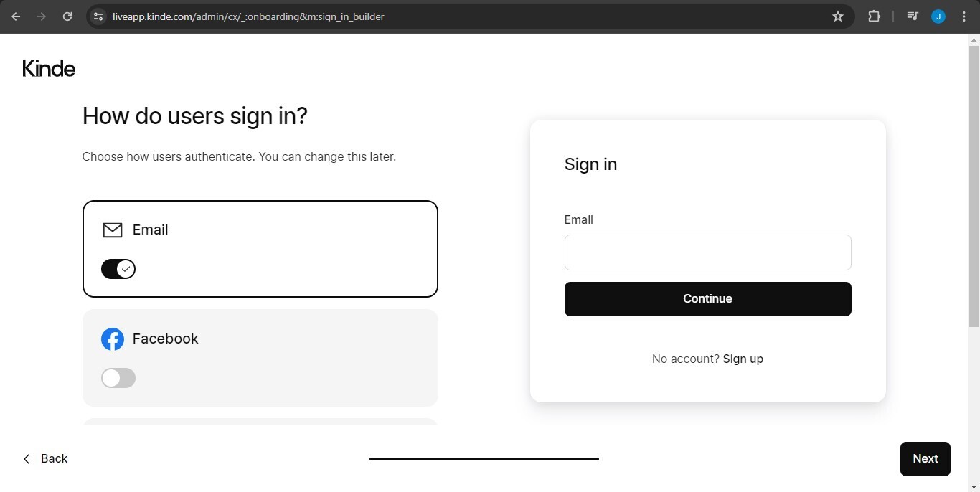
Task: Click the Email envelope icon
Action: pos(113,230)
